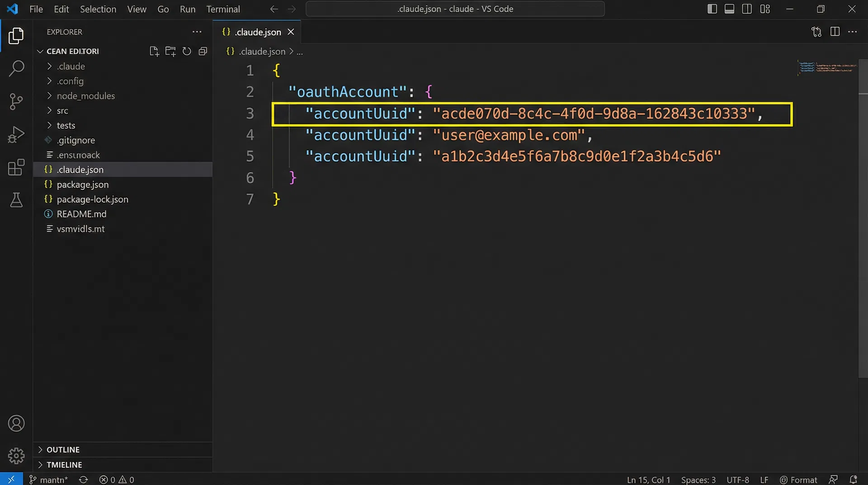Expand the .claude folder
Image resolution: width=868 pixels, height=485 pixels.
pyautogui.click(x=71, y=66)
